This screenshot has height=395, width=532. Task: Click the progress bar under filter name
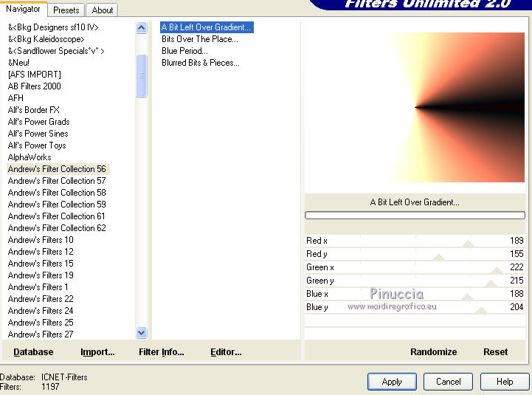(x=415, y=215)
